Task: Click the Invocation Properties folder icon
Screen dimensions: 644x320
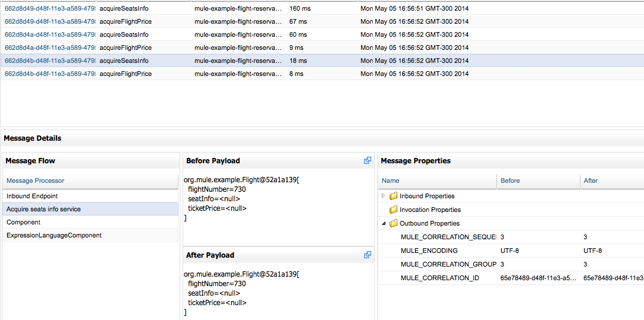Action: click(393, 210)
